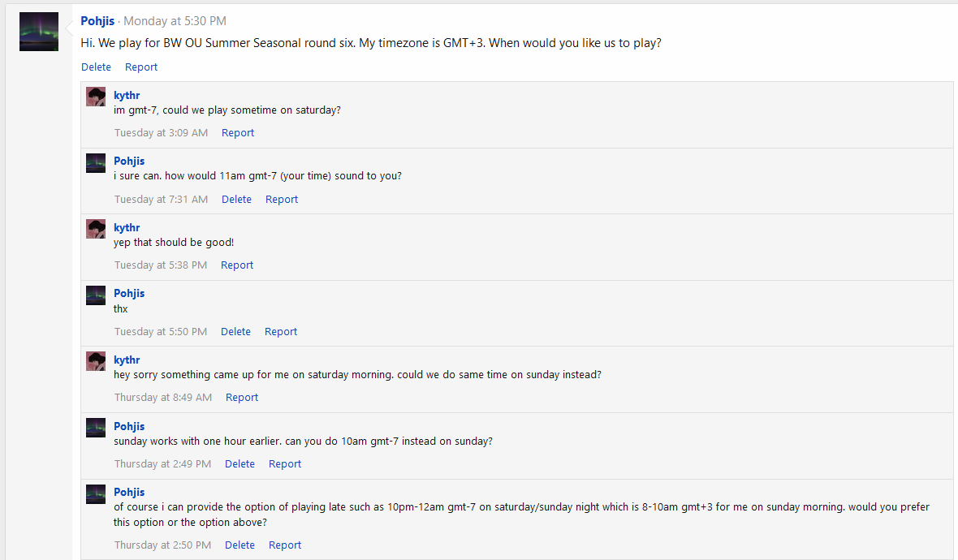Delete the main BW OU Summer Seasonal post

96,67
